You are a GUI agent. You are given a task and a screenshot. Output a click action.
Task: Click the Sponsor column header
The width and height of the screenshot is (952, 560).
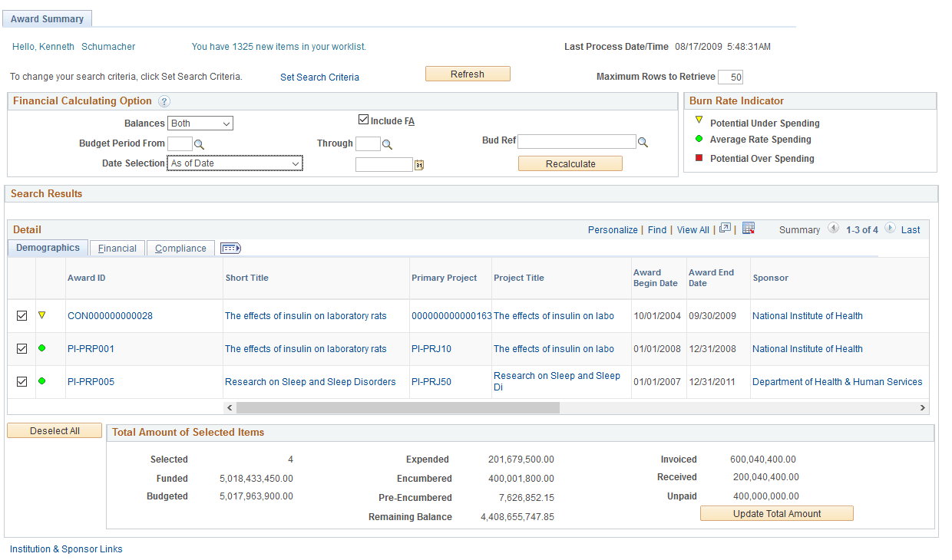pos(770,278)
